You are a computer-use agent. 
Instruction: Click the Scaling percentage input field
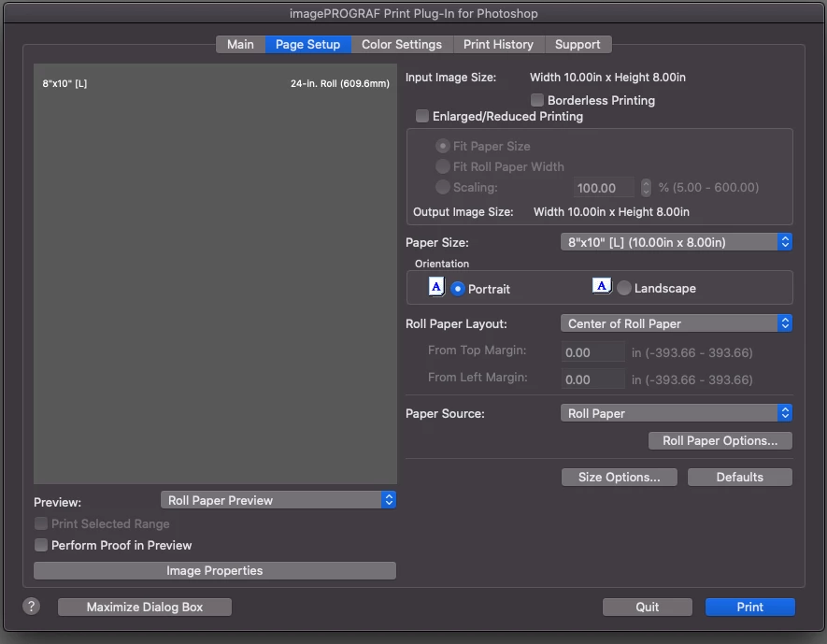coord(605,187)
